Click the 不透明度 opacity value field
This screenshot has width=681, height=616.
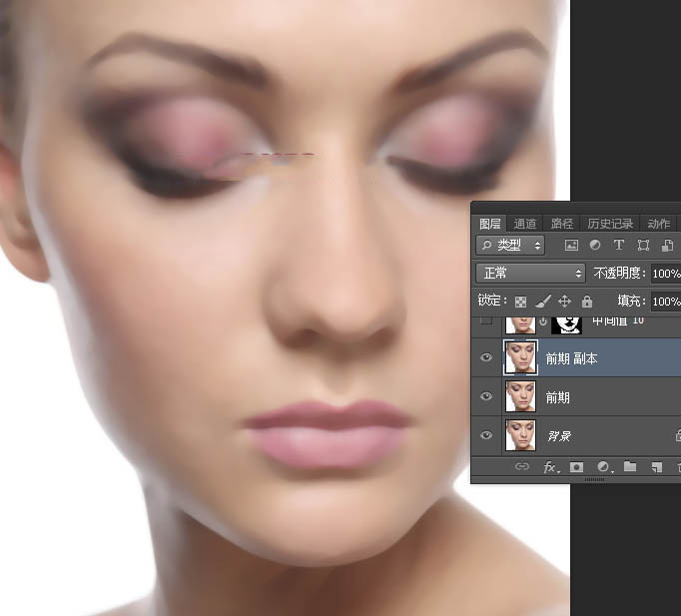pyautogui.click(x=665, y=274)
